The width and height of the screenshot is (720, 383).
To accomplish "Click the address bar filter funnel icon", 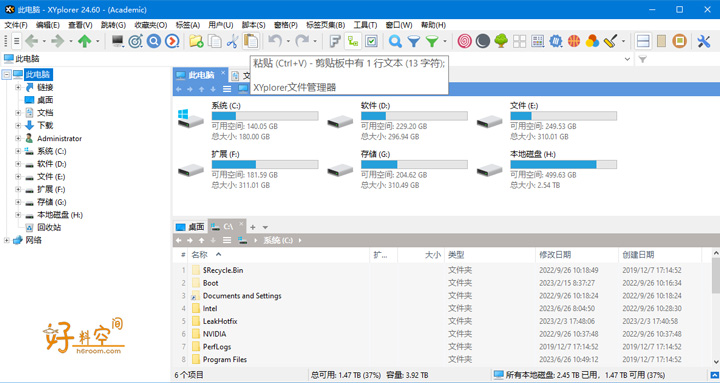I will click(x=642, y=59).
